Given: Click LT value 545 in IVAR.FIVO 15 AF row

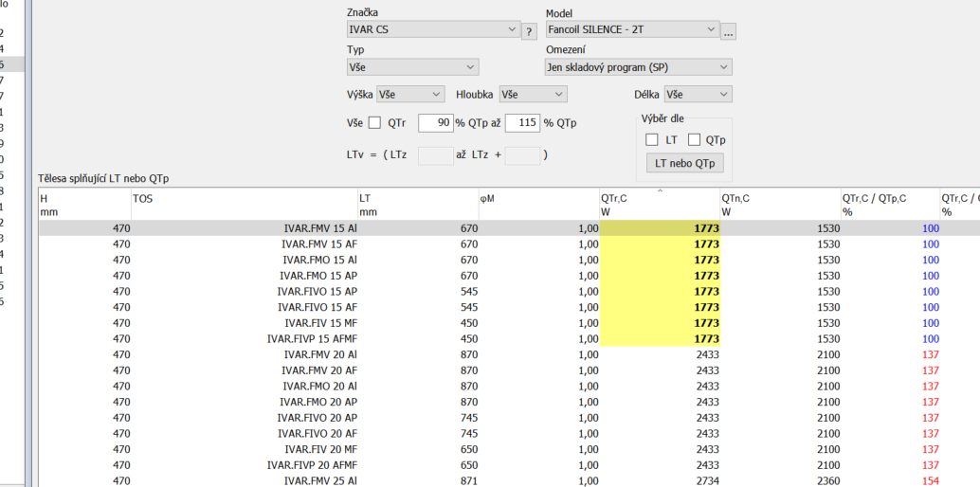Looking at the screenshot, I should click(x=469, y=307).
